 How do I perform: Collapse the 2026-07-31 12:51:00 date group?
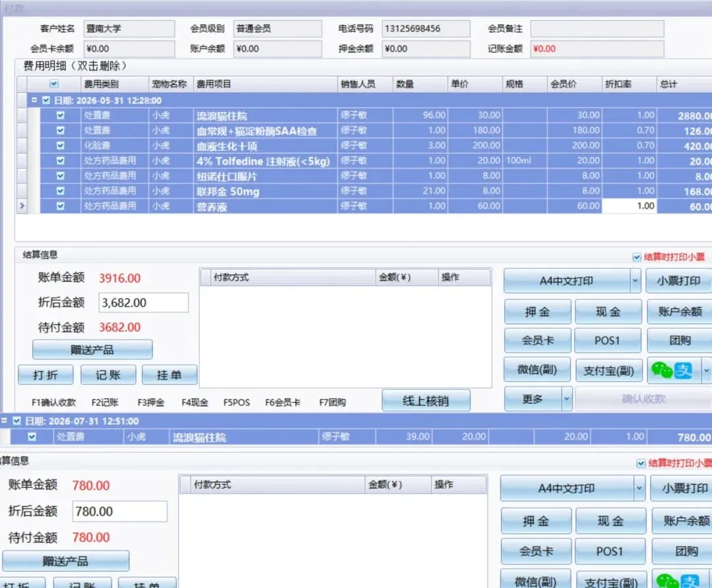click(x=4, y=421)
